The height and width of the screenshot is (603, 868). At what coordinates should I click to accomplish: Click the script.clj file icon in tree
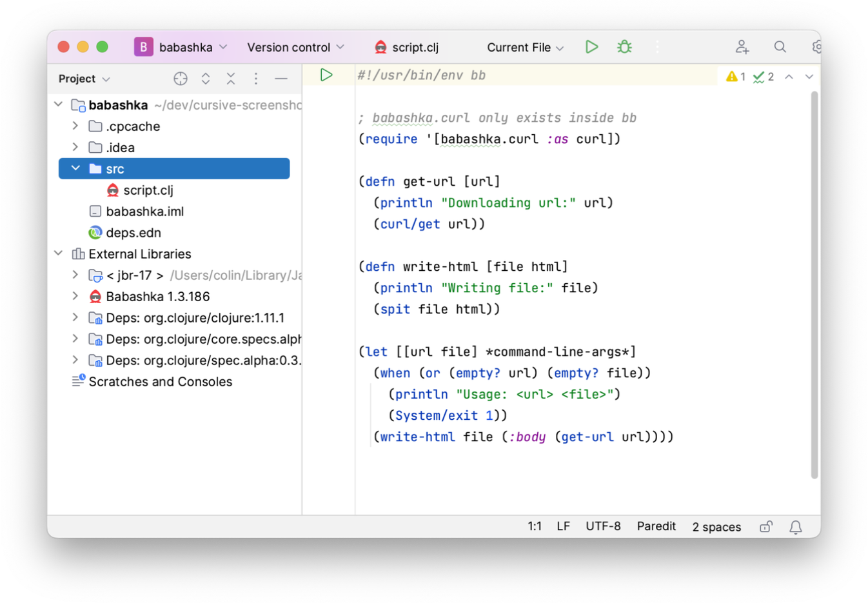[x=113, y=190]
